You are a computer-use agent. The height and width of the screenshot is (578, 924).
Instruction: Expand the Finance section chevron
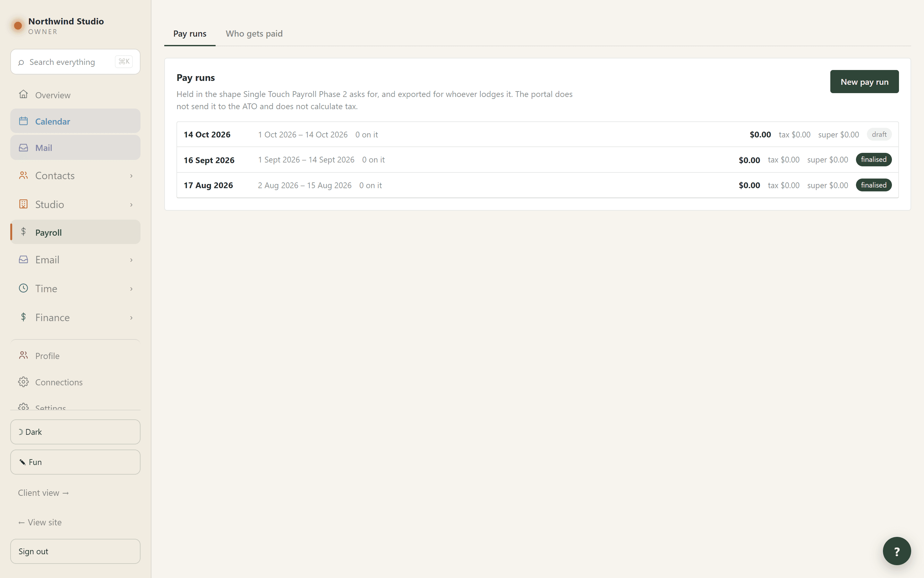click(x=131, y=318)
